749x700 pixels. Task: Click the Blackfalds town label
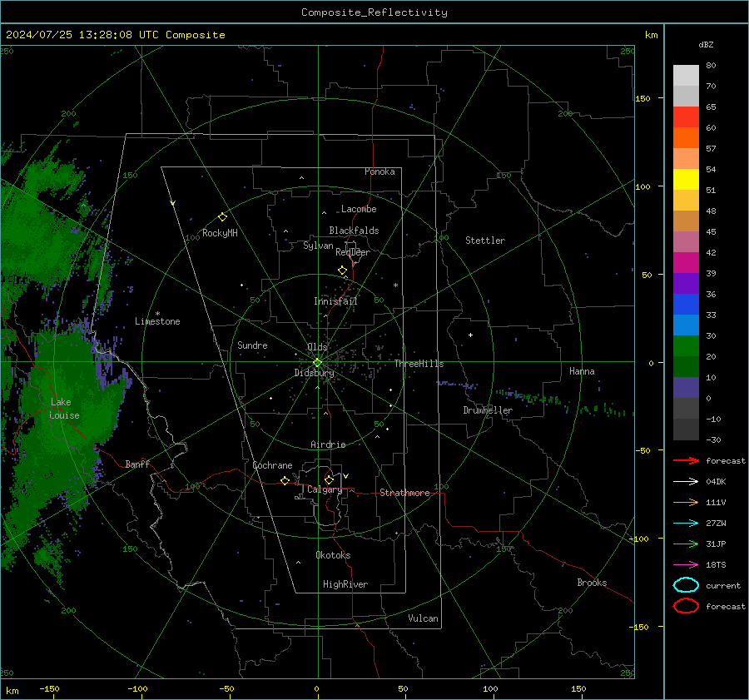(354, 231)
